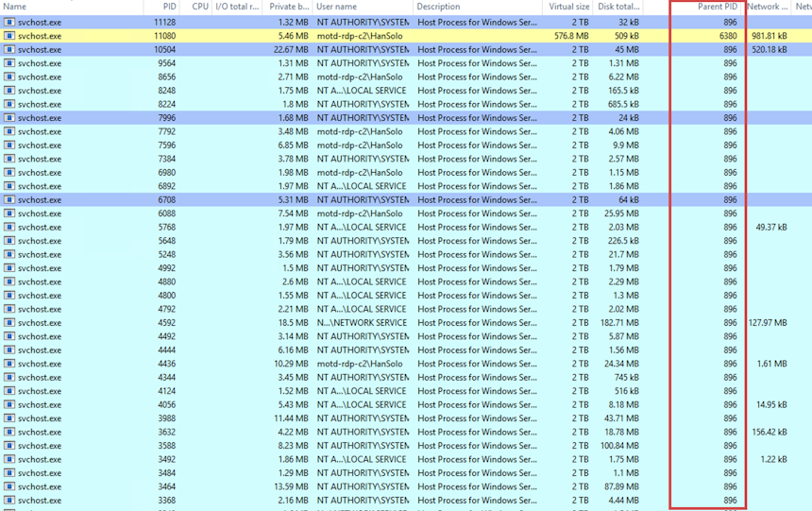
Task: Click the network value 156.42 kB
Action: (769, 432)
